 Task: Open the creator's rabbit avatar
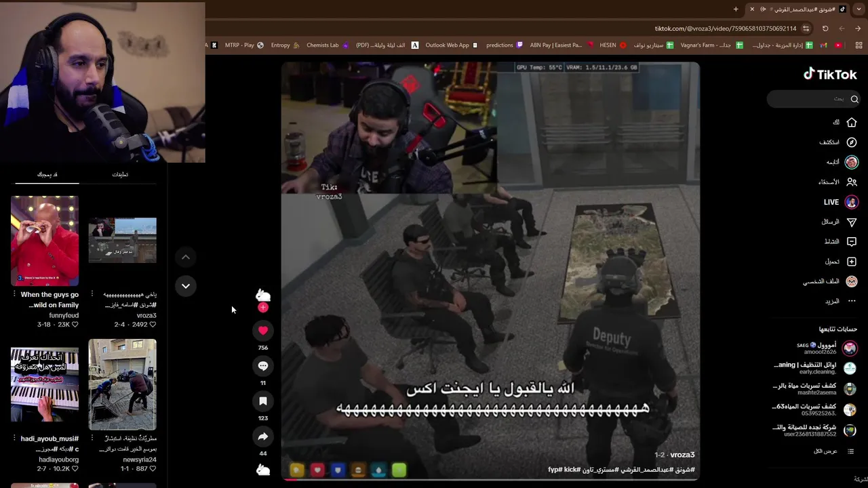pyautogui.click(x=263, y=295)
